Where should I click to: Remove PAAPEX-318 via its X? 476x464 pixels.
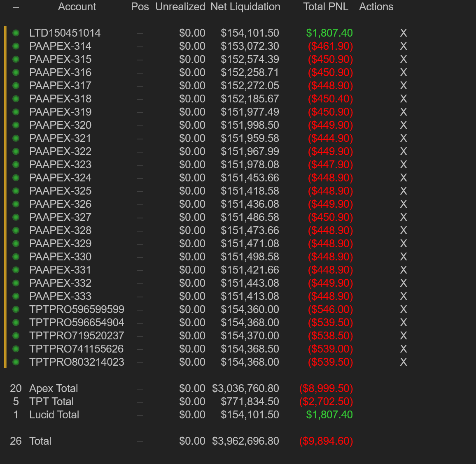pos(403,99)
